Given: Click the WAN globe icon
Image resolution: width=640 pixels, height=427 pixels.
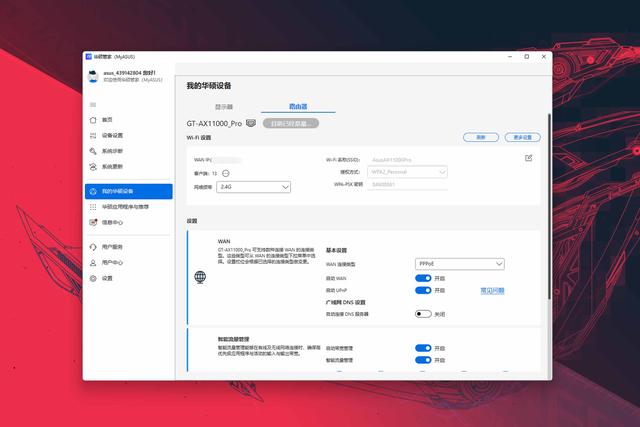Looking at the screenshot, I should point(200,277).
